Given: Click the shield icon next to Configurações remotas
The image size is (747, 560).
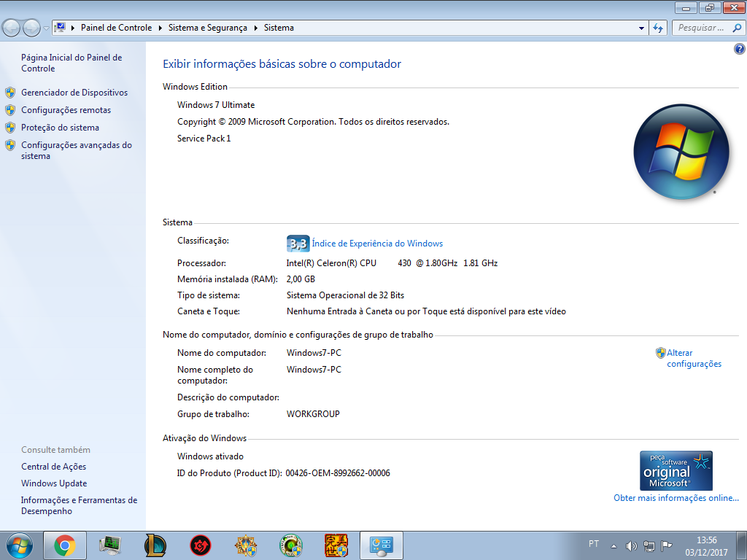Looking at the screenshot, I should pyautogui.click(x=10, y=110).
